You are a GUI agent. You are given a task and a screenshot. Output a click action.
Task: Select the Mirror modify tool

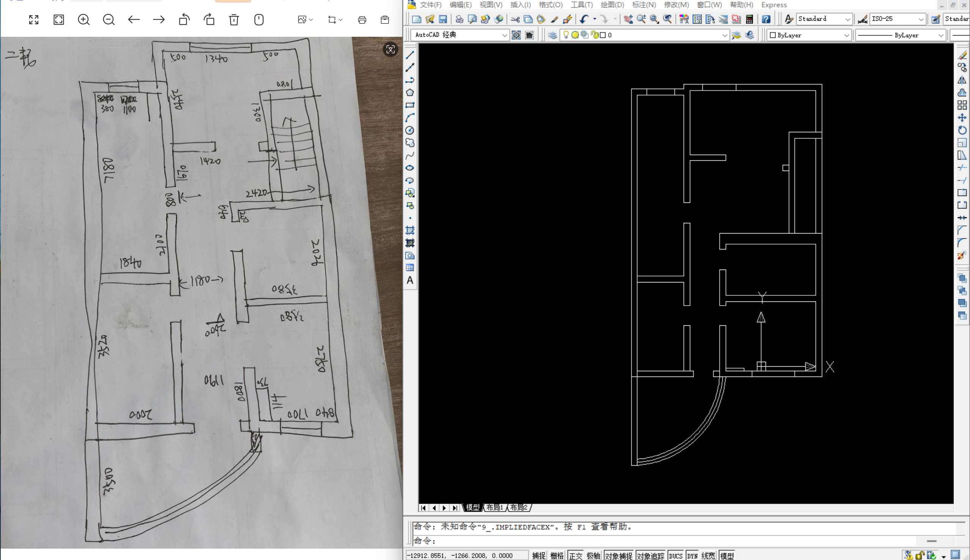coord(962,80)
